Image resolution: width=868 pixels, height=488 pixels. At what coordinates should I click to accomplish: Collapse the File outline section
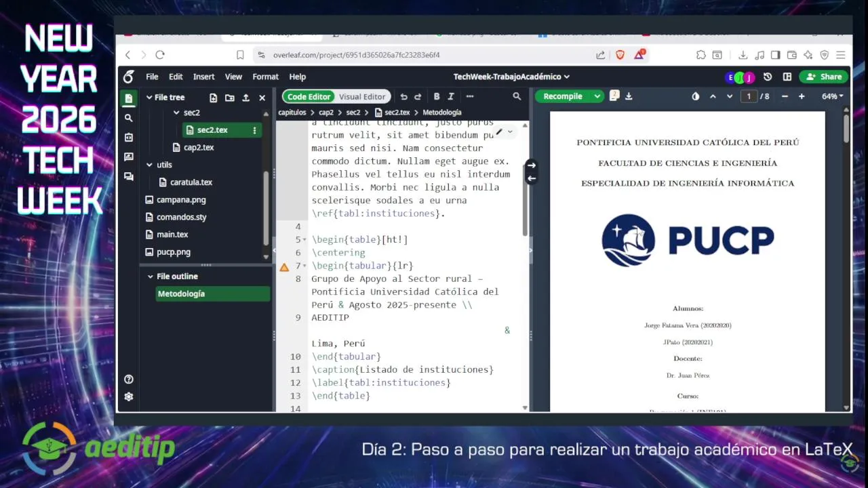[151, 277]
